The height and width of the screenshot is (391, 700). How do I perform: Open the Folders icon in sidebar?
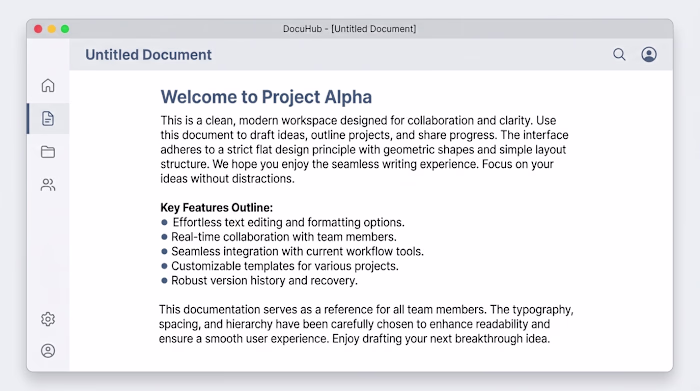tap(48, 152)
